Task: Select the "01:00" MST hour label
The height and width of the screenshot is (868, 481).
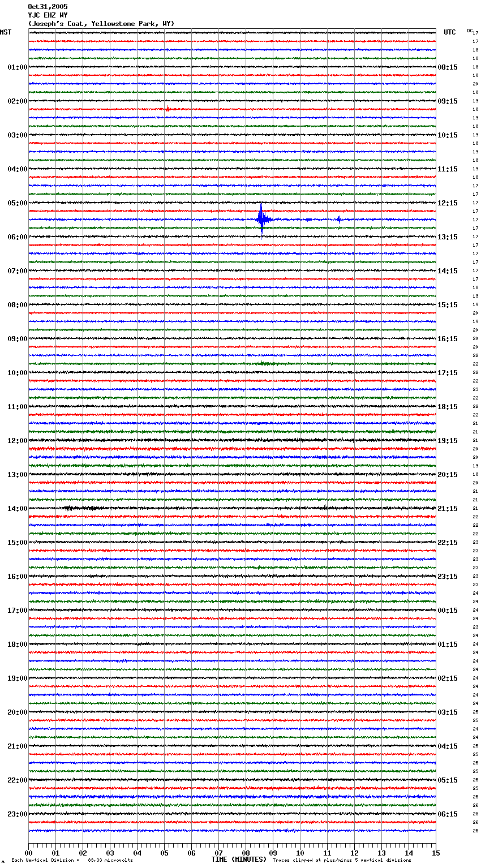Action: [18, 67]
